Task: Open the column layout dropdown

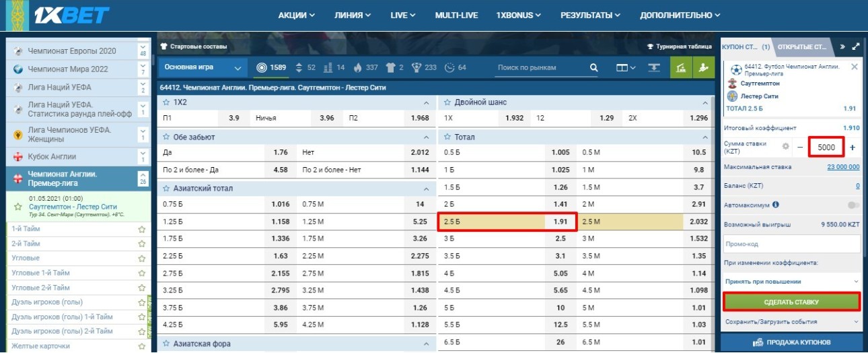Action: click(626, 67)
